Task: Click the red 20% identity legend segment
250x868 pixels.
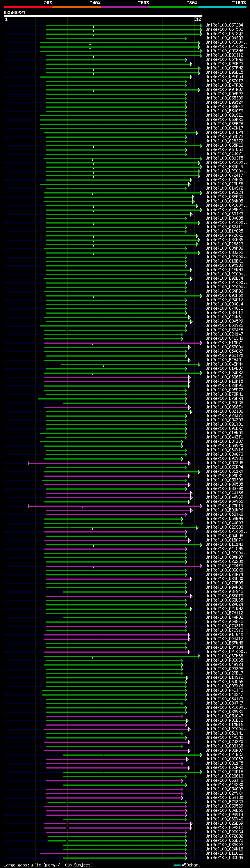Action: (28, 7)
